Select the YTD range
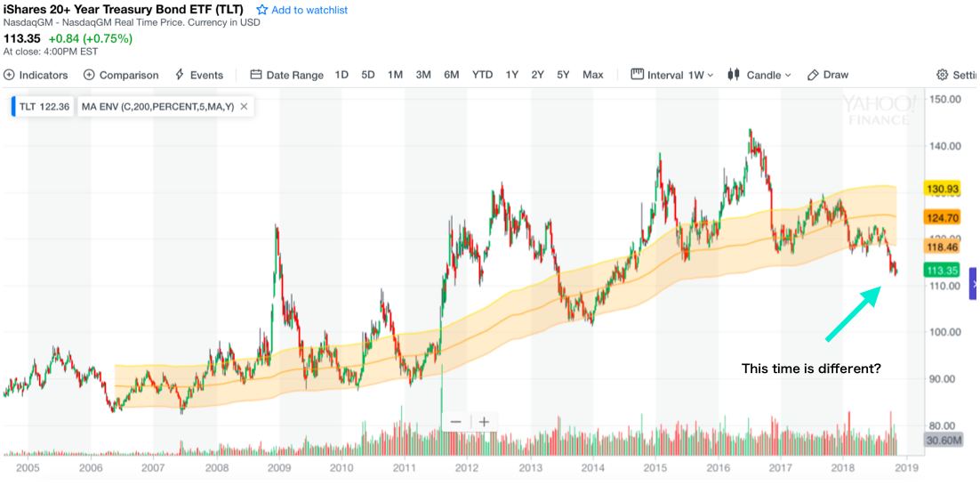The width and height of the screenshot is (980, 486). tap(482, 75)
